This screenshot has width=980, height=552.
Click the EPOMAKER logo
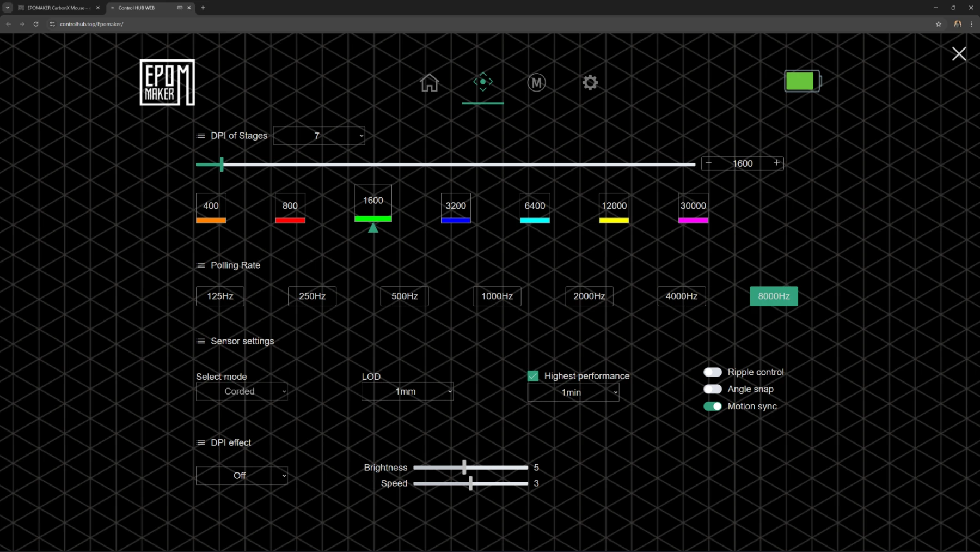(167, 82)
